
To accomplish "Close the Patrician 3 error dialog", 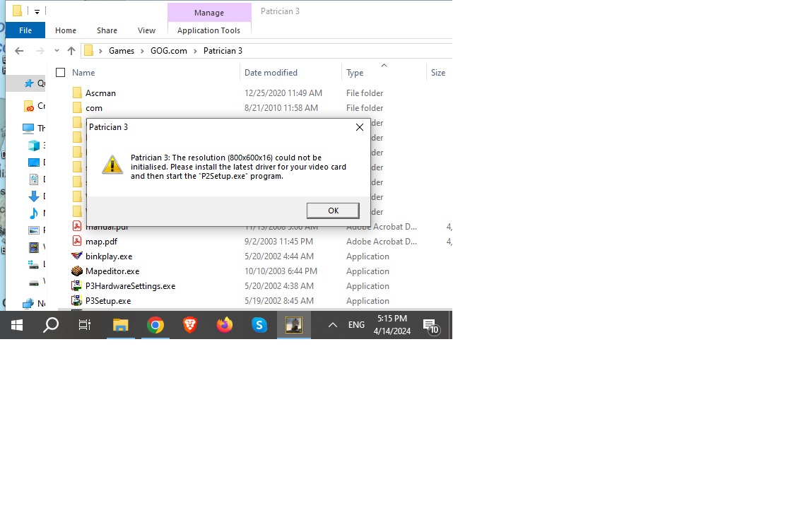I will click(x=360, y=127).
